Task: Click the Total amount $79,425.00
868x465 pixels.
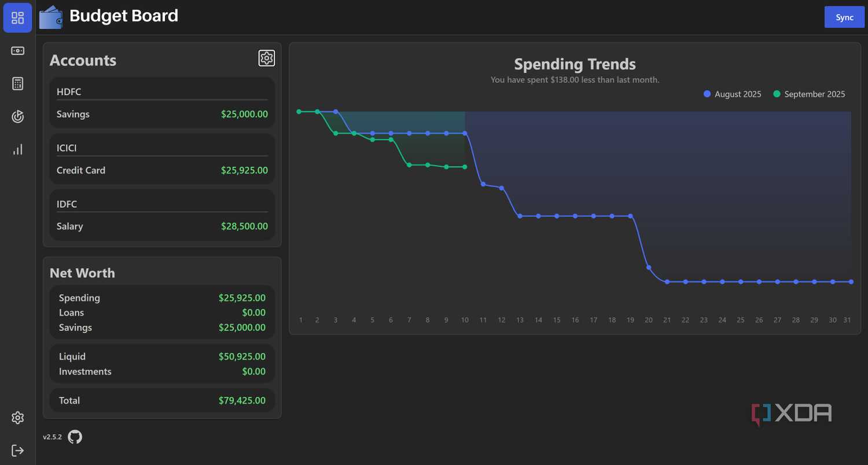Action: coord(242,400)
